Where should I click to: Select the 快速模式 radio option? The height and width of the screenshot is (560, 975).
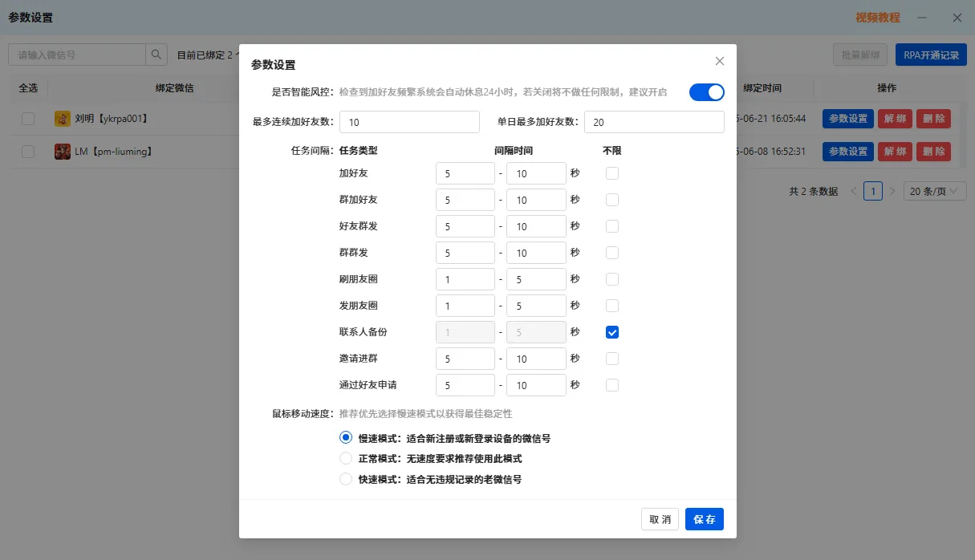[x=345, y=480]
